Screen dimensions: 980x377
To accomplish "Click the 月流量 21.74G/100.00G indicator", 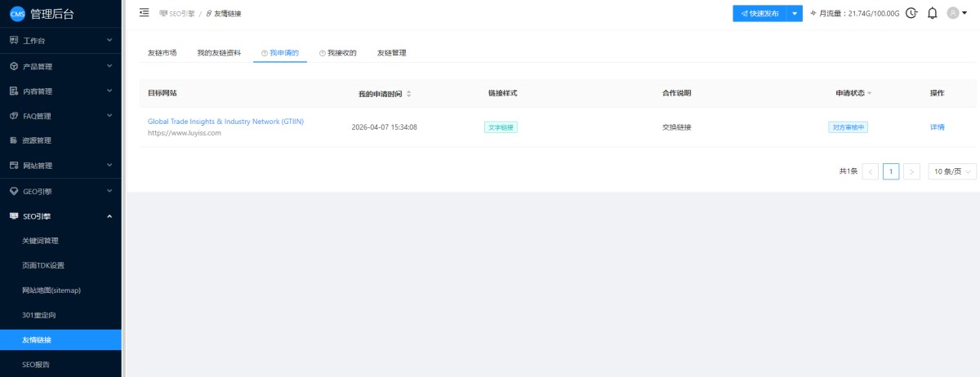I will tap(854, 13).
